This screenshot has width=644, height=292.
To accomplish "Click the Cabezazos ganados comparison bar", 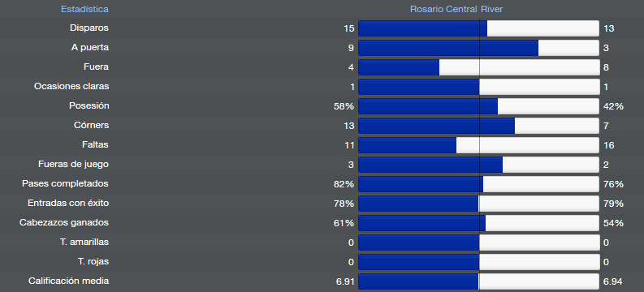I will (478, 223).
